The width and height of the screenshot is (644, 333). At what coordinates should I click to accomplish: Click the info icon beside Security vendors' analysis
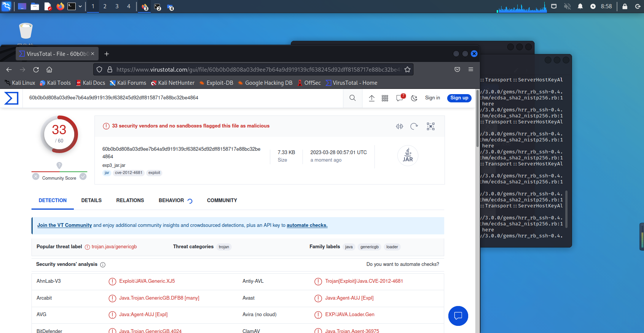coord(103,265)
